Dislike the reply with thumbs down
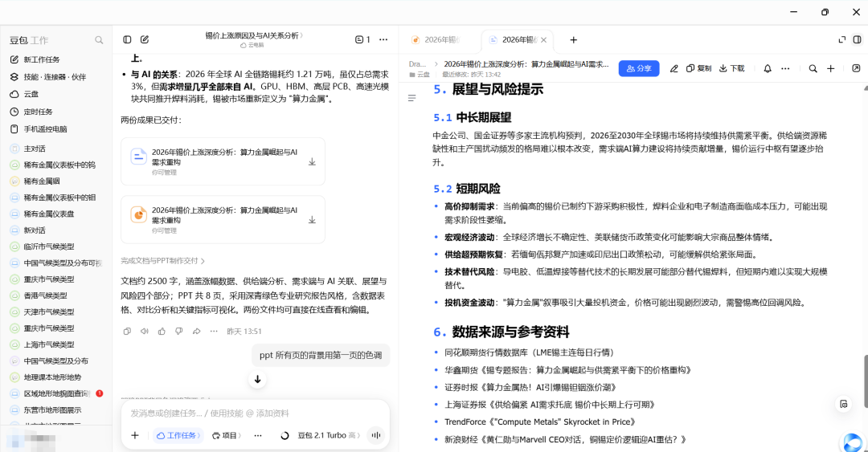Image resolution: width=868 pixels, height=452 pixels. (x=178, y=332)
